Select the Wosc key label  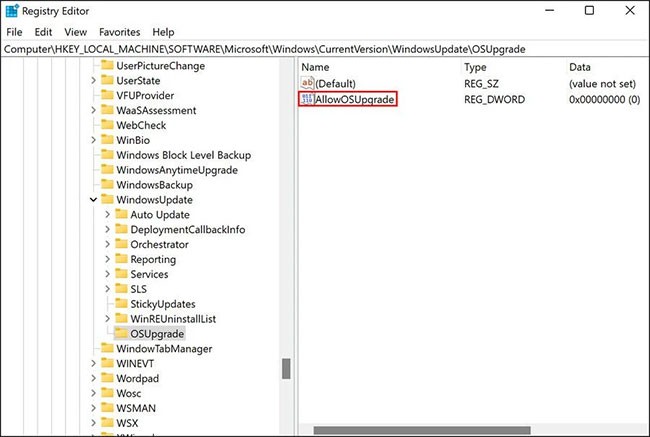[x=129, y=393]
